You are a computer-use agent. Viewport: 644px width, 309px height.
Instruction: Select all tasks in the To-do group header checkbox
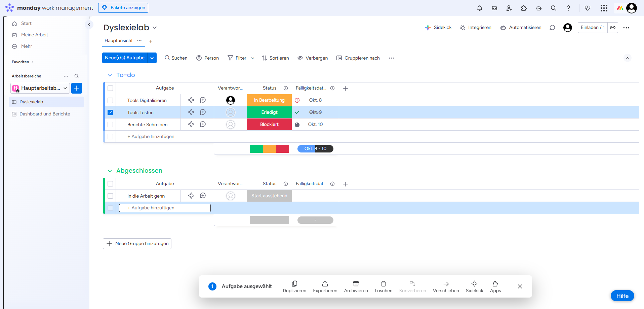pyautogui.click(x=110, y=88)
